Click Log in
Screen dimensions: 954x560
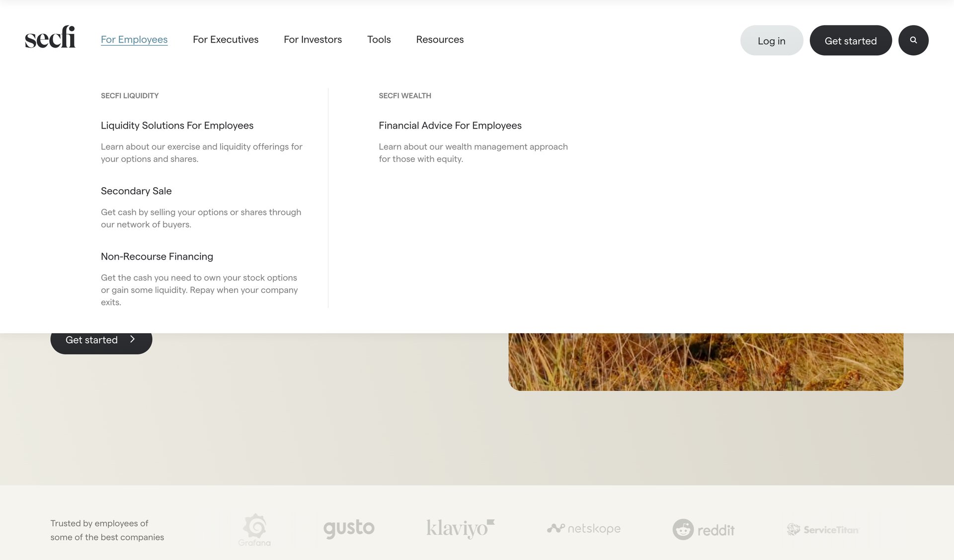(771, 40)
